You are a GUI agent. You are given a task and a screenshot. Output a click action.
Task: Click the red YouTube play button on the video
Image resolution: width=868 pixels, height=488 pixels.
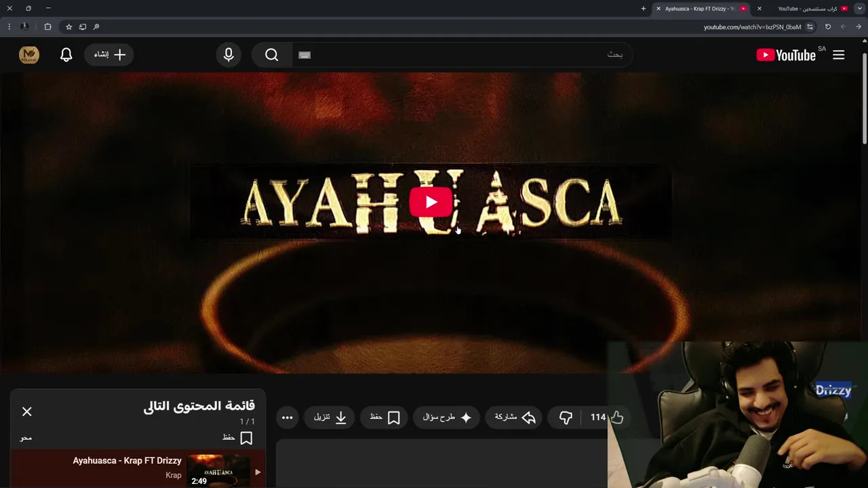[x=431, y=202]
